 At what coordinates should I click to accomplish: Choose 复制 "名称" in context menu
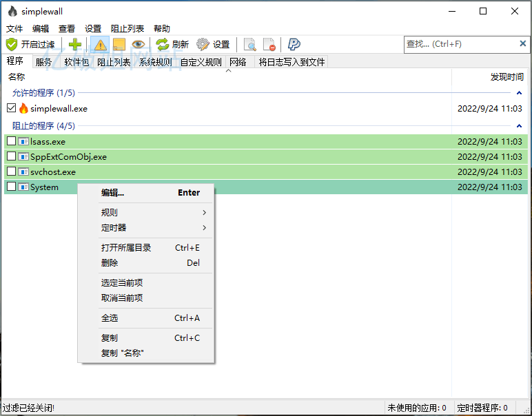146,353
